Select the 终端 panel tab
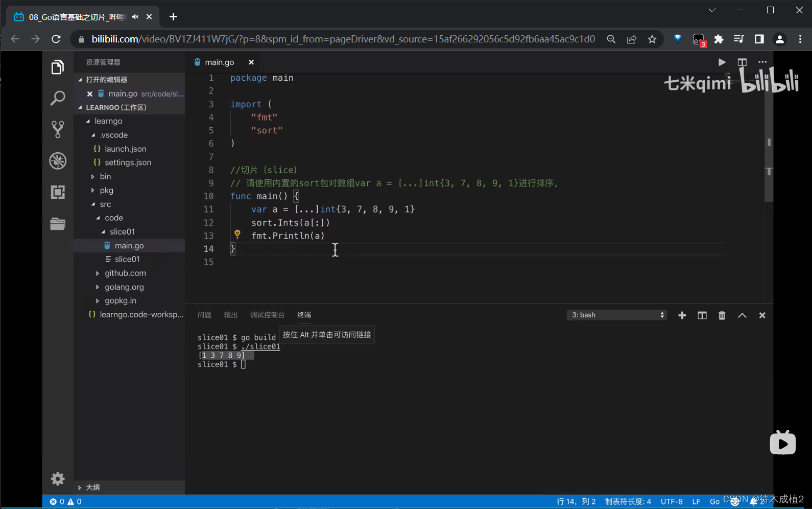Screen dimensions: 812x509 pyautogui.click(x=304, y=315)
